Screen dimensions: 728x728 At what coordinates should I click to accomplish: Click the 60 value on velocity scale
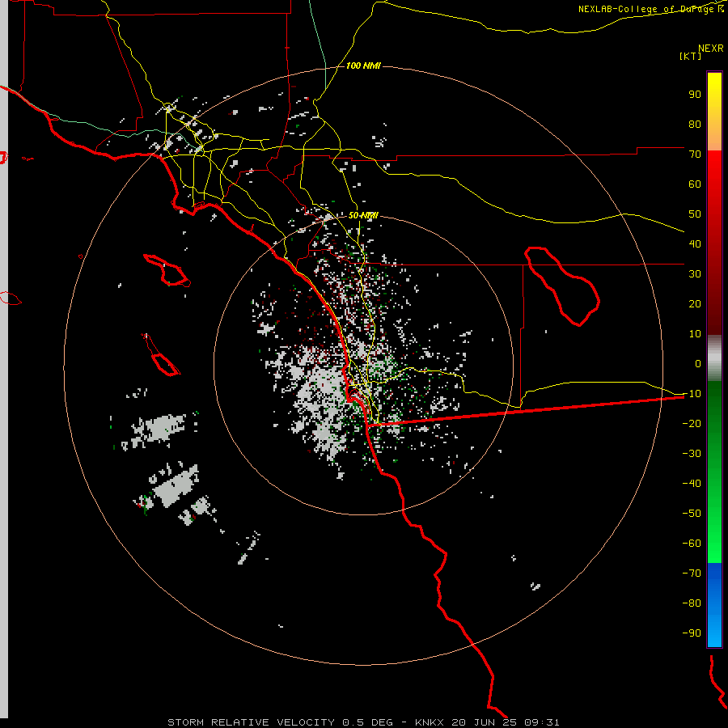pos(695,184)
